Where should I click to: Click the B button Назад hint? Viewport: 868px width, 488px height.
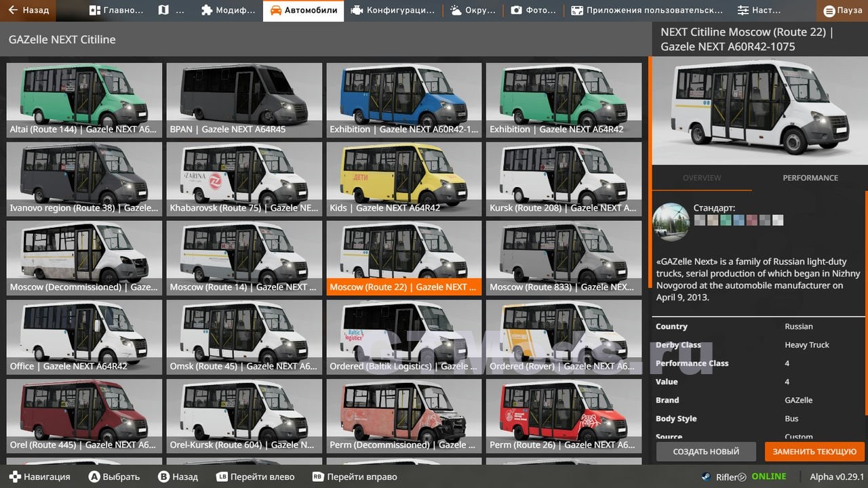[178, 476]
